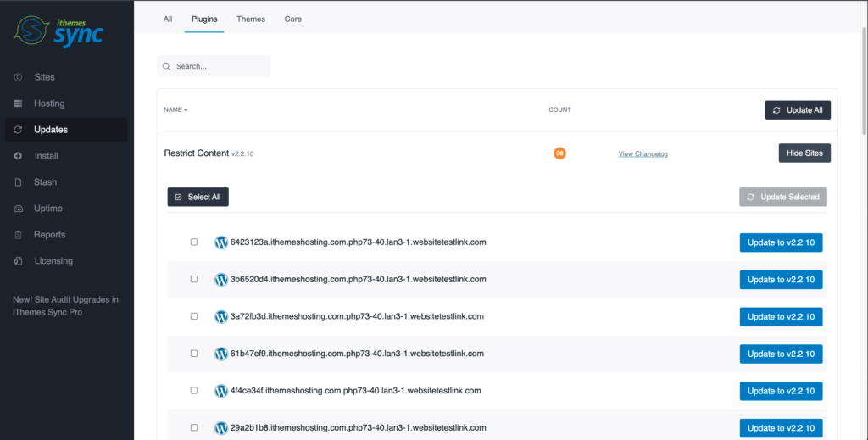Focus the Search input field
Image resolution: width=868 pixels, height=440 pixels.
tap(214, 66)
